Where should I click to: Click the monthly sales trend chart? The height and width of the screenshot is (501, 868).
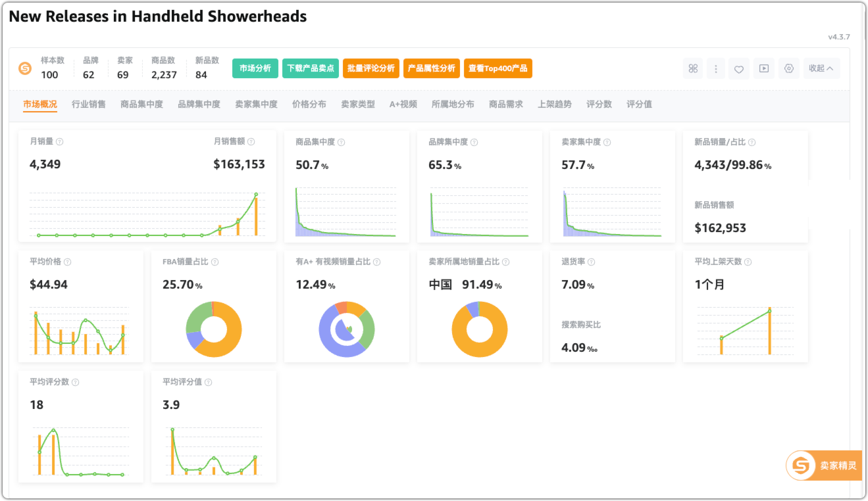pyautogui.click(x=147, y=214)
